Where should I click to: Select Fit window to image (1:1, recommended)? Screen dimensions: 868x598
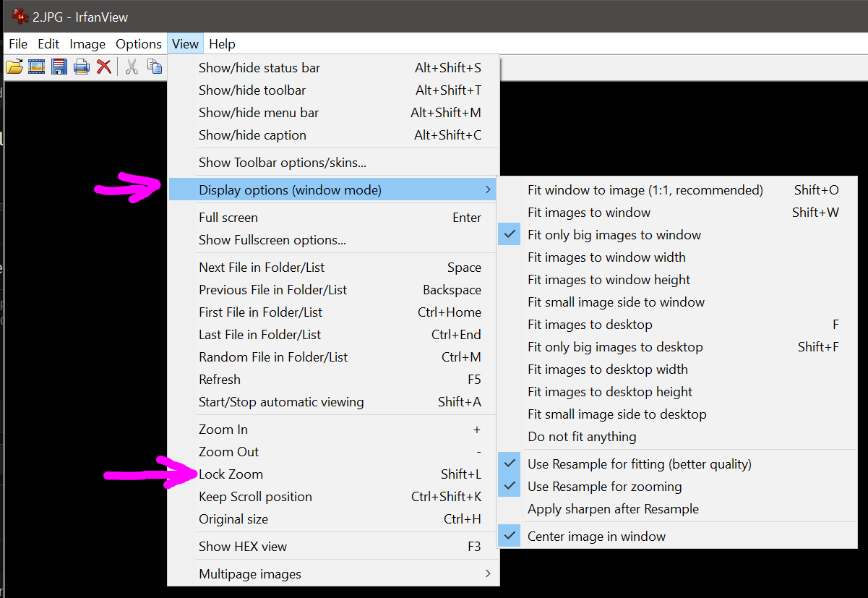click(x=677, y=190)
